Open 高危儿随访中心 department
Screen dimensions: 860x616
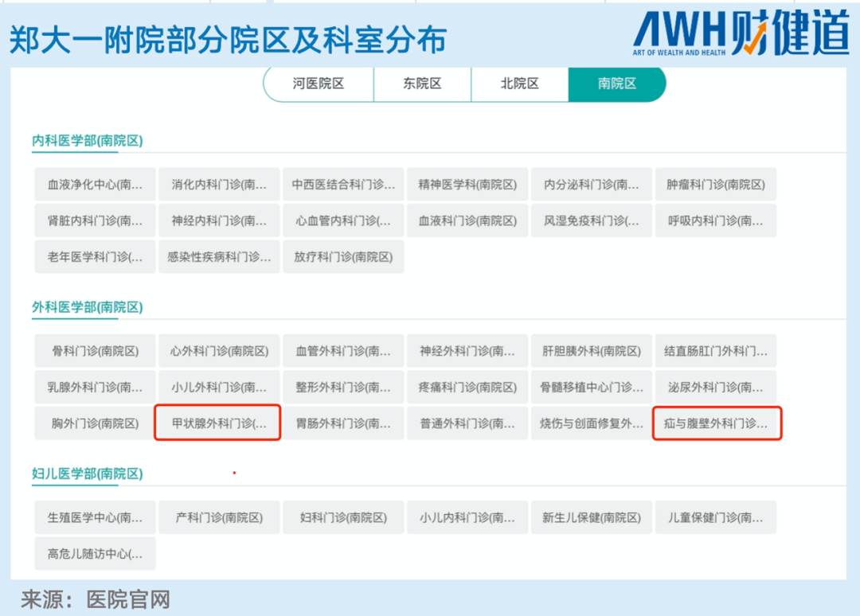click(95, 554)
